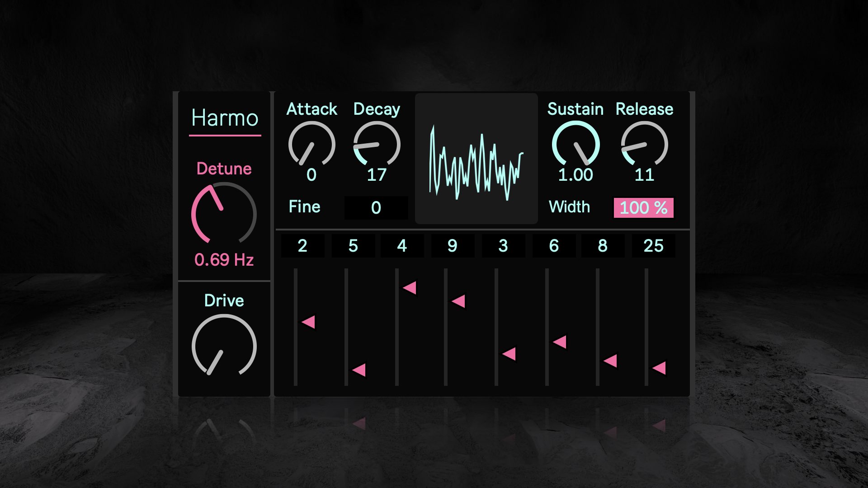868x488 pixels.
Task: Click slider handle under harmonic 4
Action: click(410, 288)
